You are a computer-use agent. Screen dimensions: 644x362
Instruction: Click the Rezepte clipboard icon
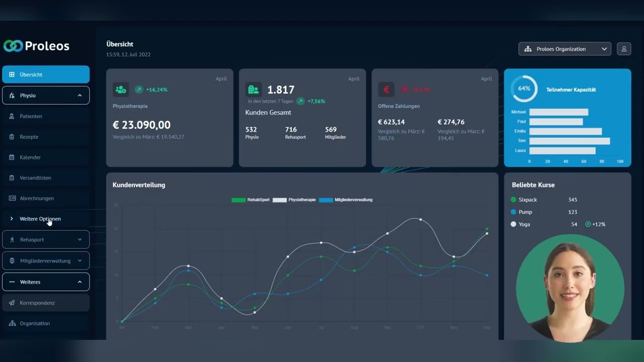(x=12, y=137)
